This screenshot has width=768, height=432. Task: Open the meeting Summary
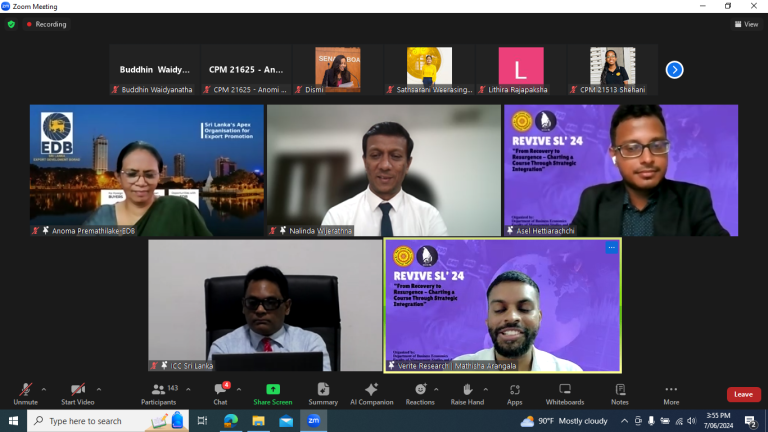pos(323,394)
